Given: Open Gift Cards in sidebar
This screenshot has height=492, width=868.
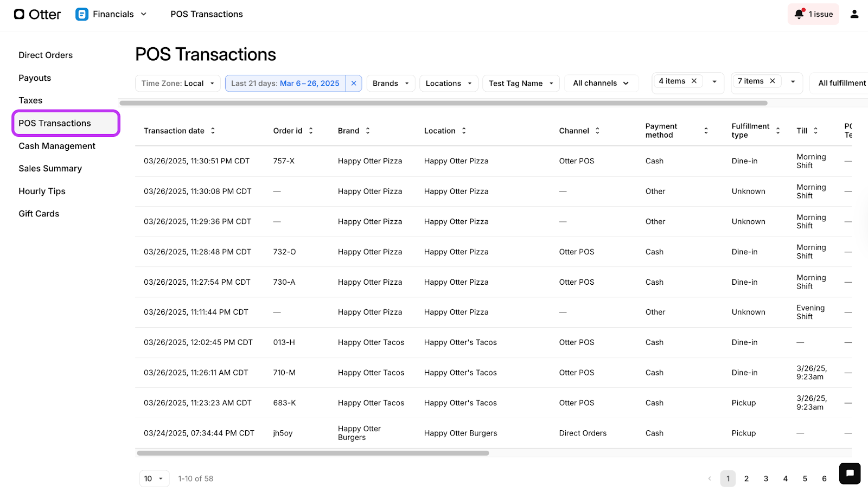Looking at the screenshot, I should click(x=39, y=214).
